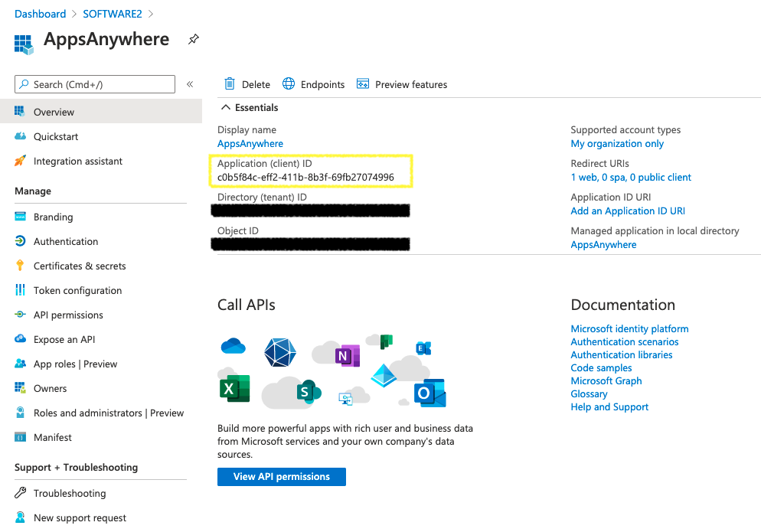Click the Quickstart cloud icon in sidebar
Screen dimensions: 761x532
click(x=20, y=136)
